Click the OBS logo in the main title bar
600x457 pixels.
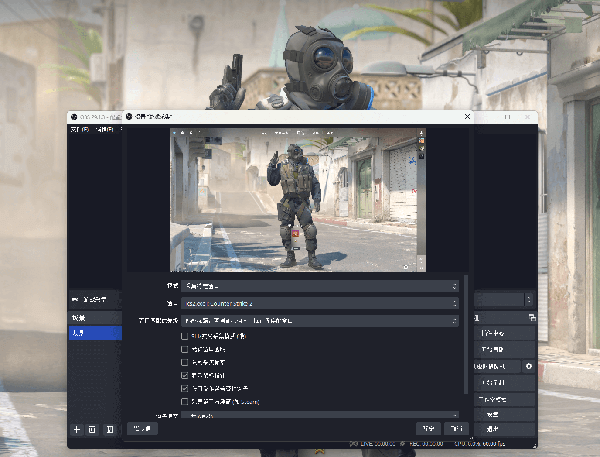click(72, 118)
